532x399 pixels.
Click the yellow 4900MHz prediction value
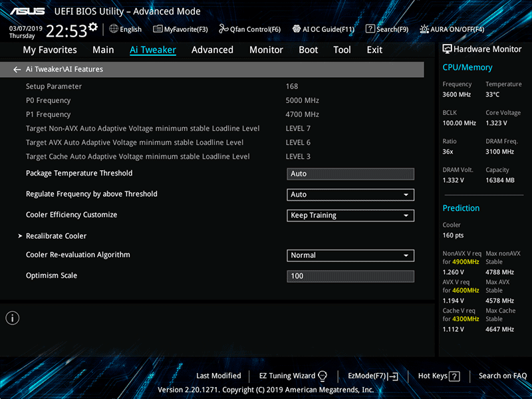point(465,262)
